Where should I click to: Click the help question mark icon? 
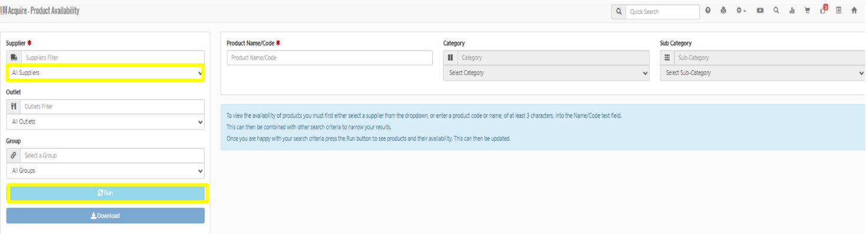708,11
